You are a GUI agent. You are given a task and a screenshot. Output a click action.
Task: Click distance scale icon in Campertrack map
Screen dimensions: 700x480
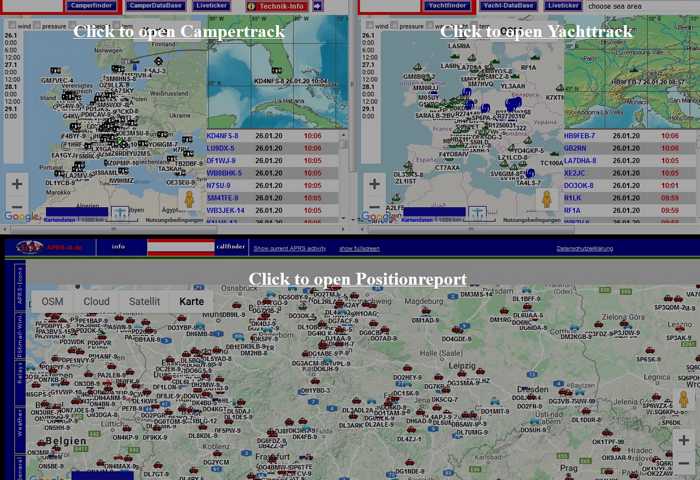point(120,213)
